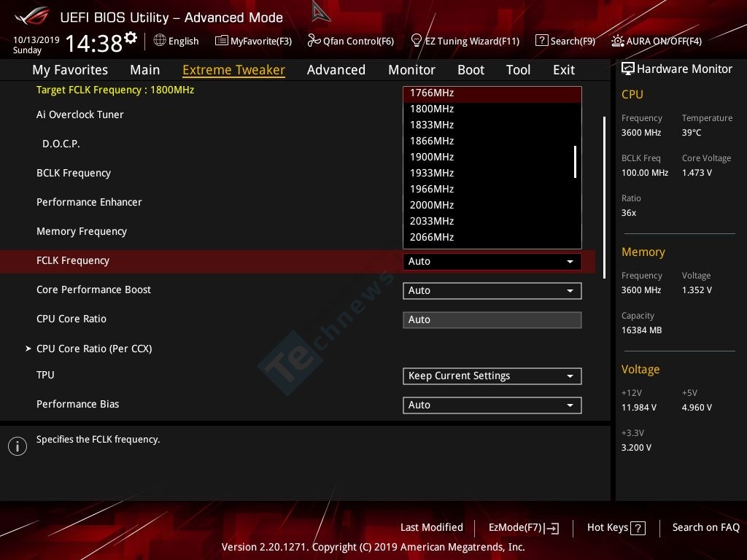The width and height of the screenshot is (747, 560).
Task: Select the CPU Core Ratio label
Action: tap(71, 319)
